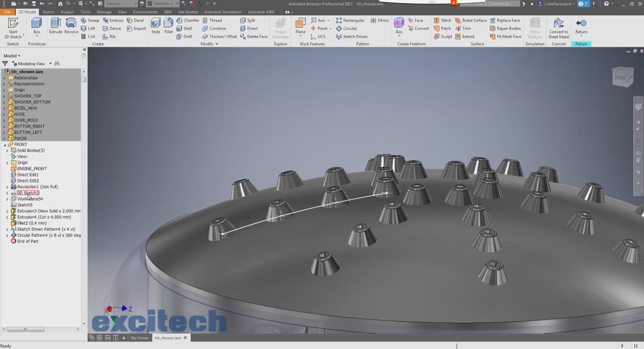The image size is (644, 349).
Task: Open the Axis dropdown arrow
Action: [329, 20]
